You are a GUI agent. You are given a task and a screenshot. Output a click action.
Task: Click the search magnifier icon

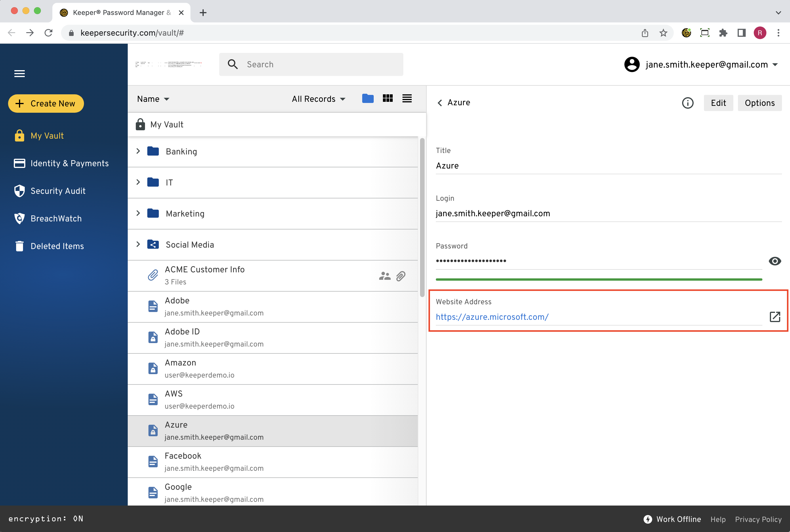click(x=233, y=64)
